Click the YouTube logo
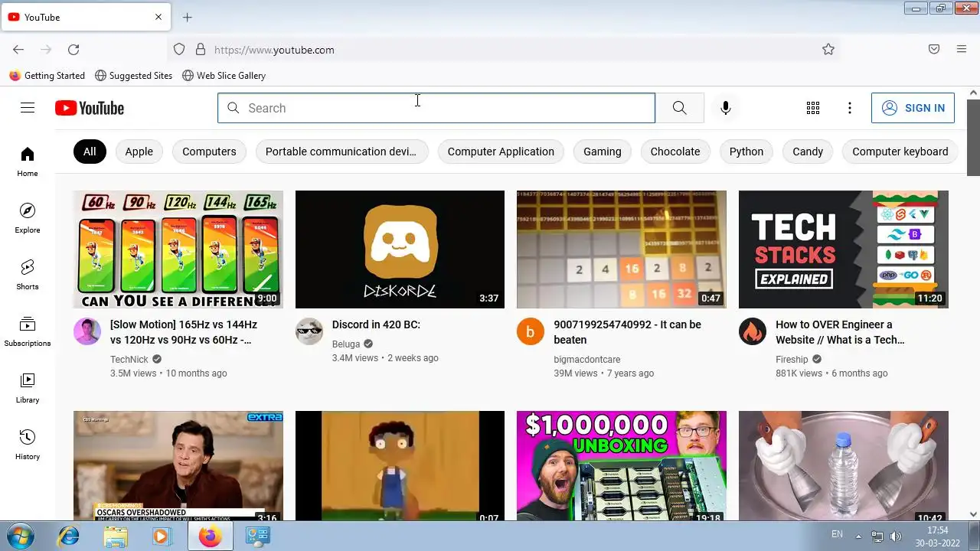This screenshot has height=551, width=980. [x=90, y=108]
